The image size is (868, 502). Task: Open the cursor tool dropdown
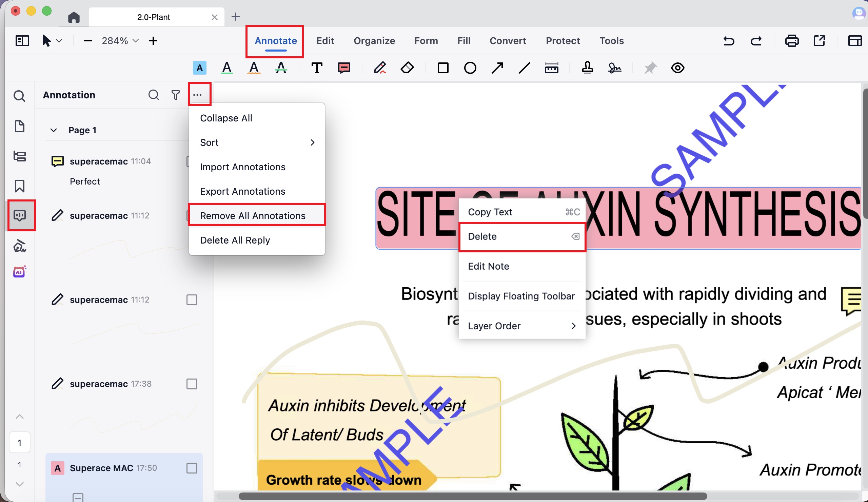click(59, 41)
